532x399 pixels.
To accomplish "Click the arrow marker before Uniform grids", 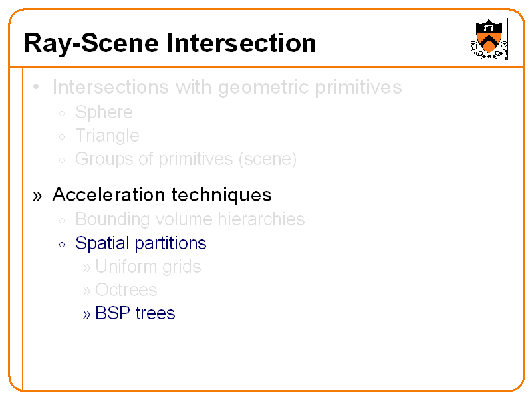I will tap(86, 267).
